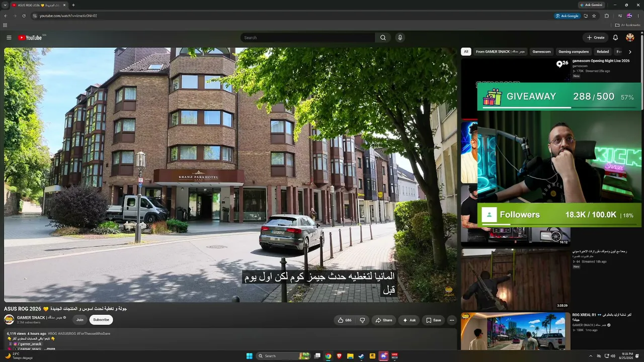Close the ASUS ROG 2026 tab
This screenshot has height=362, width=644.
pos(64,5)
